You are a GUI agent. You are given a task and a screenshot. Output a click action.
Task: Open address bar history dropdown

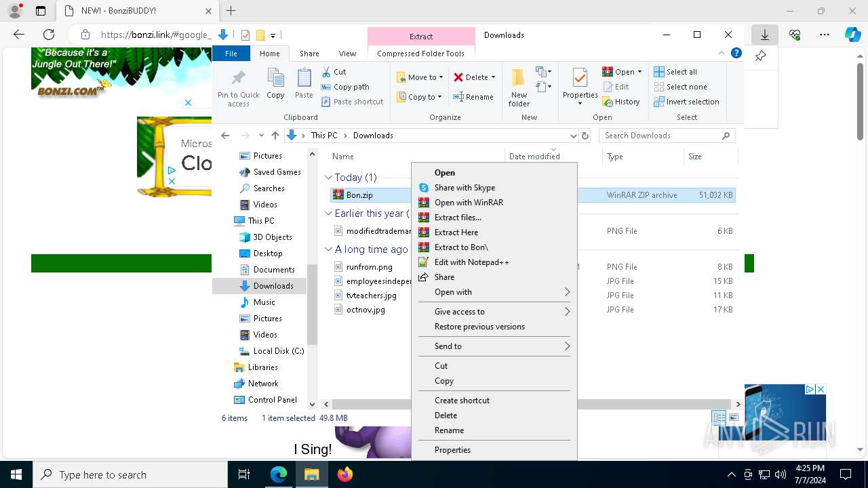tap(574, 136)
